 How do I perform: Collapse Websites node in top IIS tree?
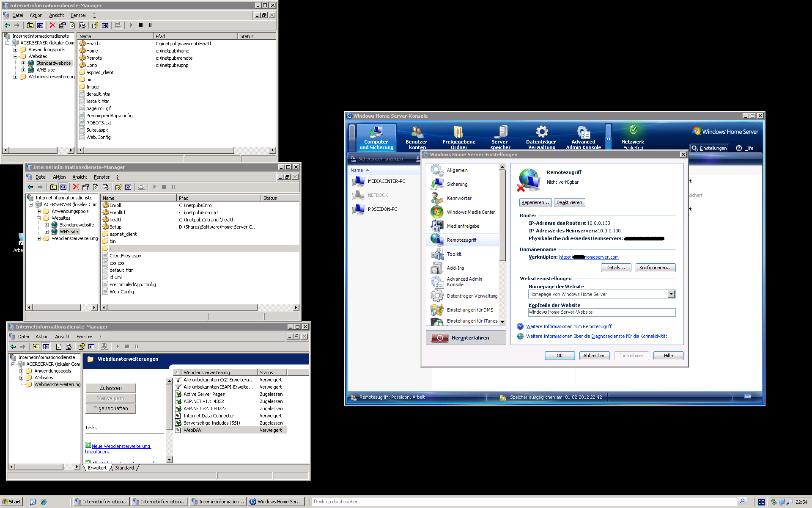[x=15, y=56]
